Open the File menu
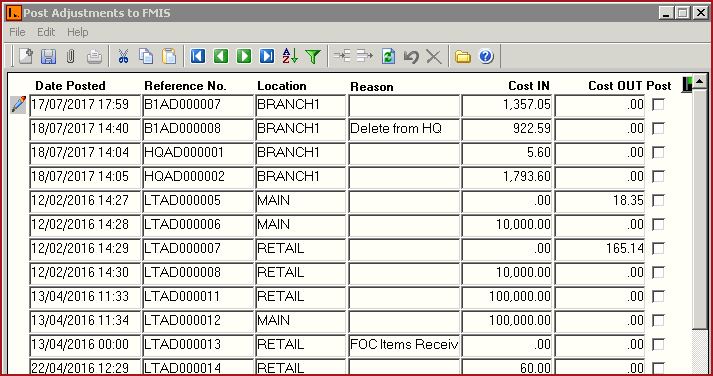The height and width of the screenshot is (376, 713). click(x=17, y=32)
